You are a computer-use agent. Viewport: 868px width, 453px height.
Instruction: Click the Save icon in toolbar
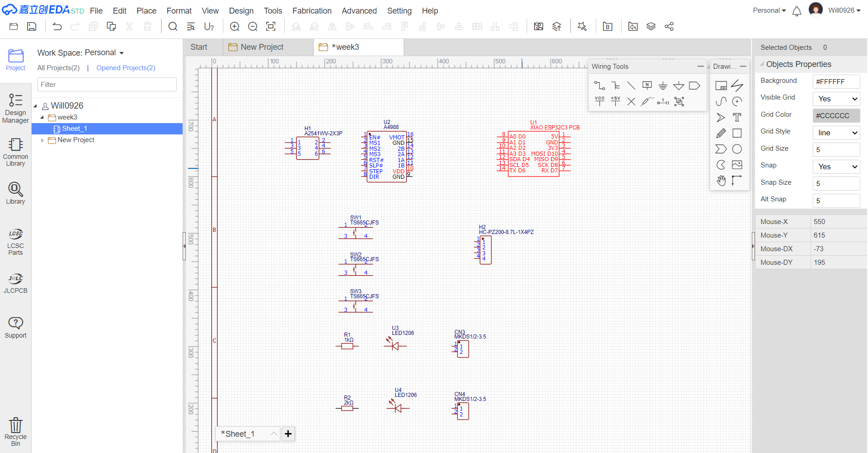point(32,27)
